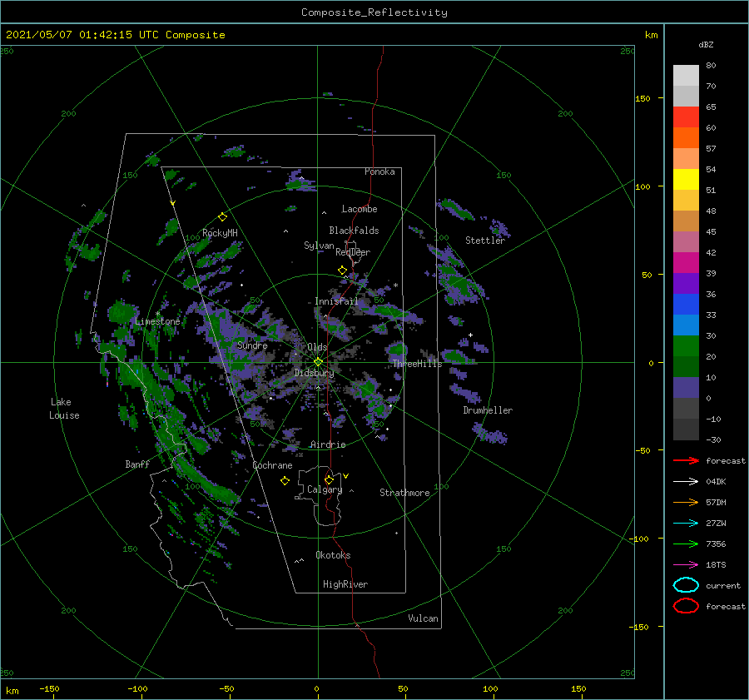Image resolution: width=749 pixels, height=700 pixels.
Task: Select the 20 dBZ green color swatch
Action: coord(686,346)
